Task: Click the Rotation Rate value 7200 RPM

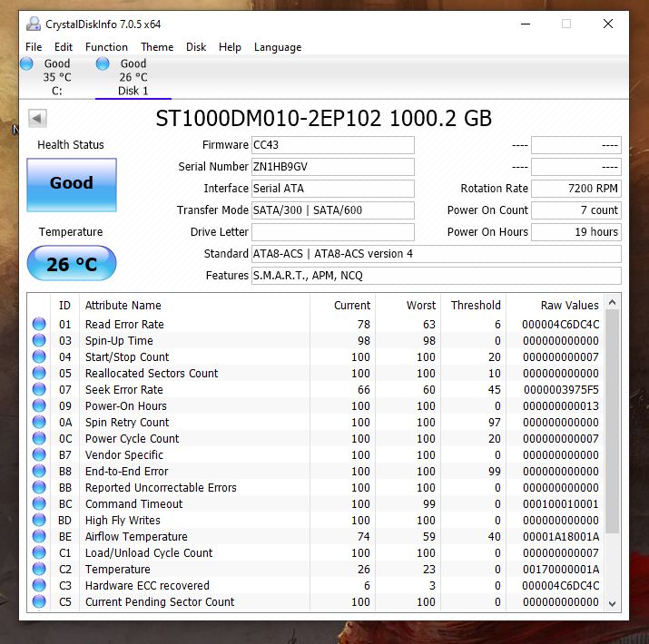Action: [x=576, y=189]
